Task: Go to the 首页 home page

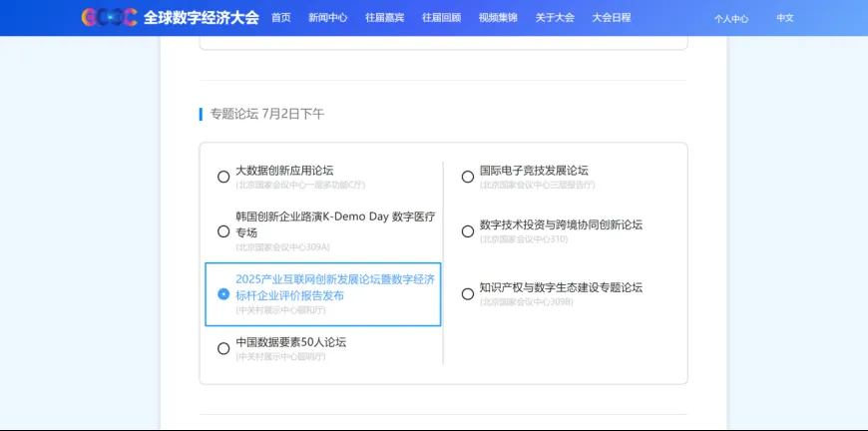Action: pos(281,18)
